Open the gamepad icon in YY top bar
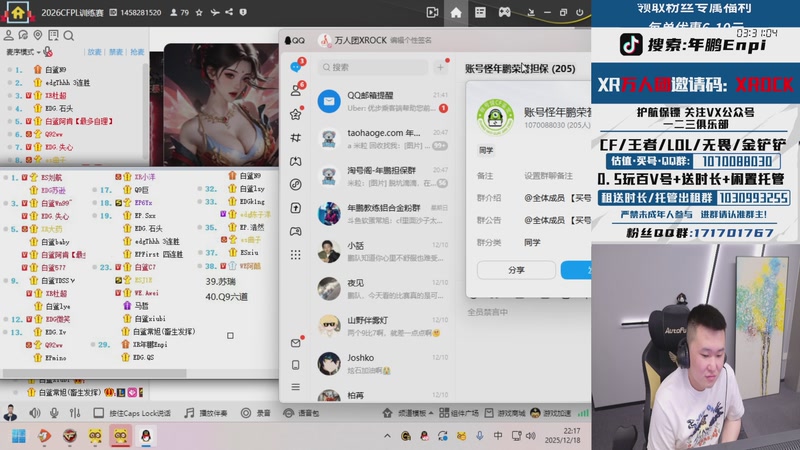The width and height of the screenshot is (800, 450). (x=504, y=12)
